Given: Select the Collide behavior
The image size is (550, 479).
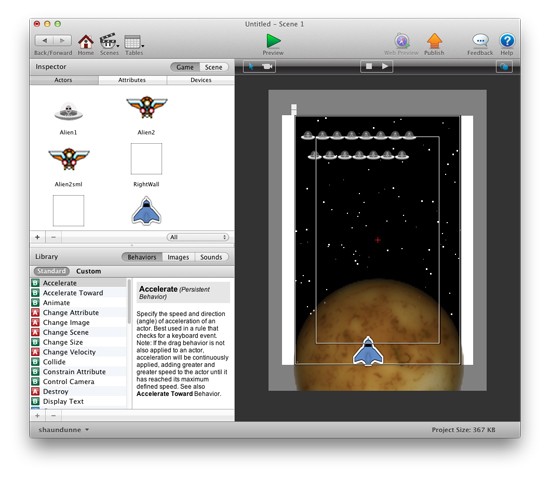Looking at the screenshot, I should (x=79, y=362).
